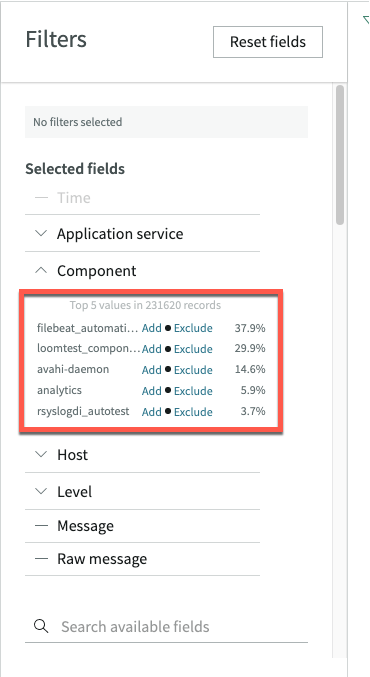
Task: Click the dash icon beside Raw message
Action: (x=41, y=559)
